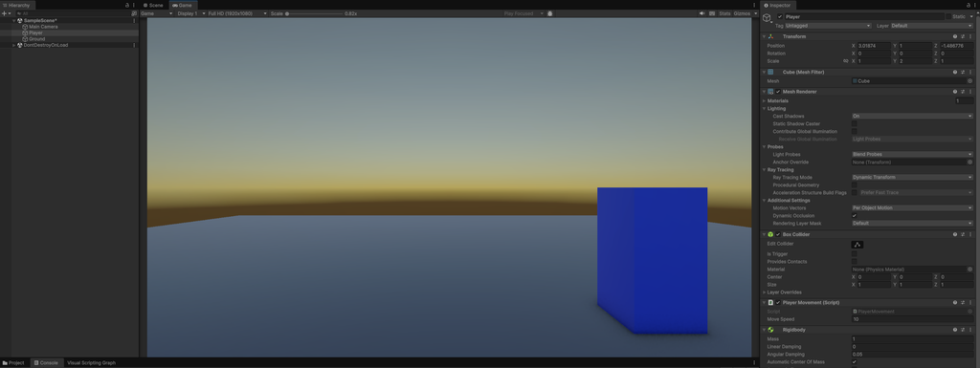The width and height of the screenshot is (980, 368).
Task: Open physics Material object picker
Action: 970,269
